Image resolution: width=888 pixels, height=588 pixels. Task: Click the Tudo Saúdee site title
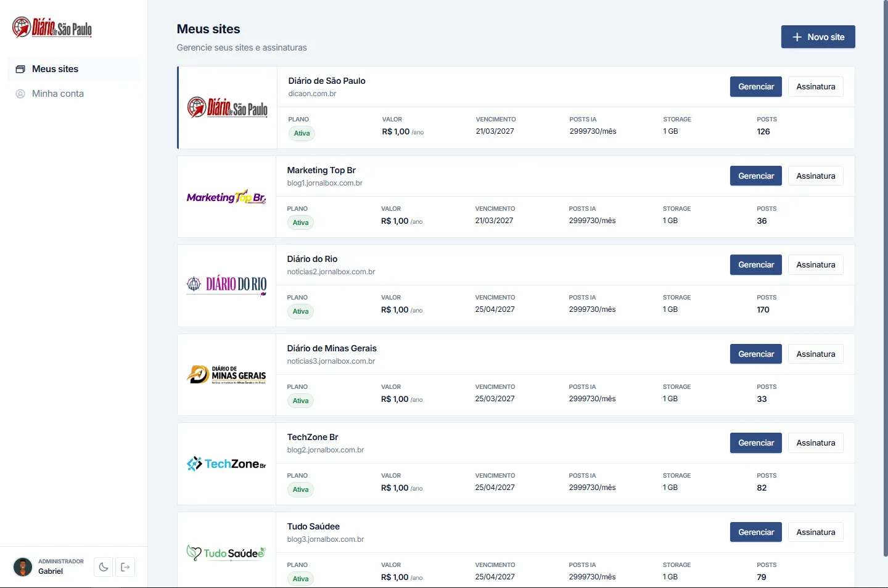[x=313, y=526]
